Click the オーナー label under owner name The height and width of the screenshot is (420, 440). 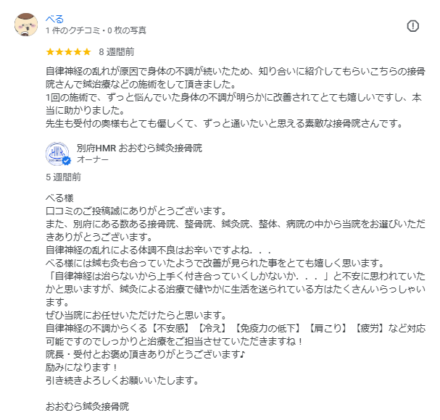coord(92,159)
